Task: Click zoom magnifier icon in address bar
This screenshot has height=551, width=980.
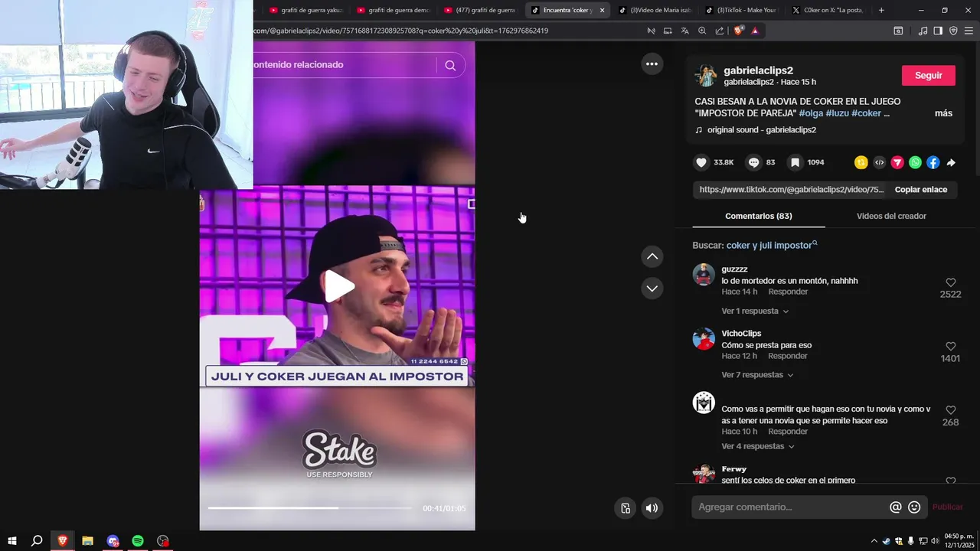Action: 702,31
